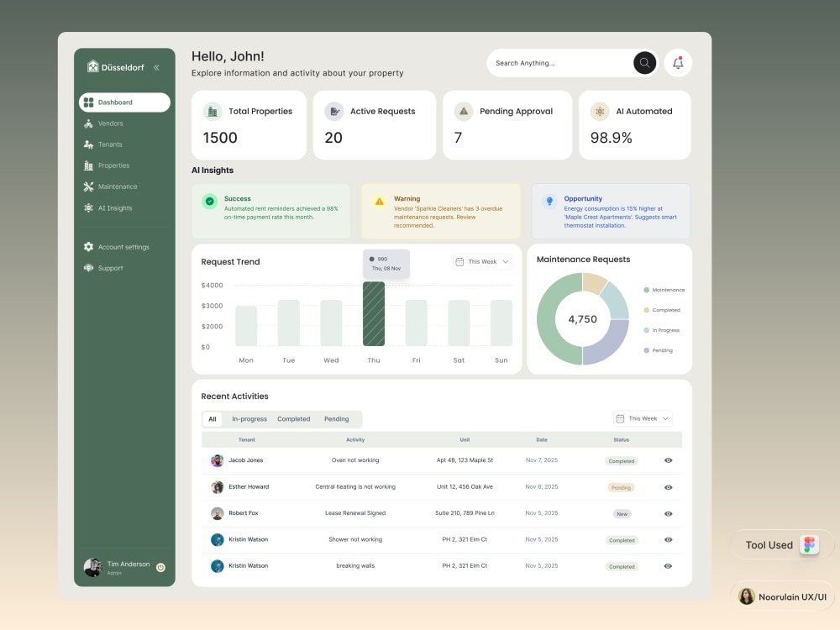Open Recent Activities This Week dropdown
This screenshot has height=630, width=840.
point(643,418)
